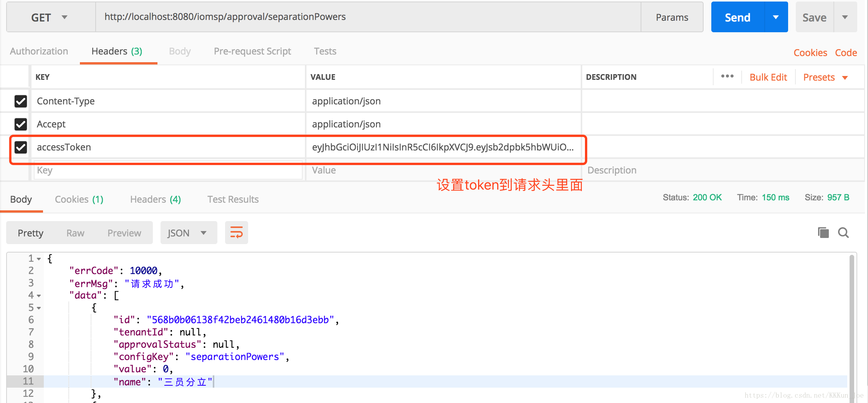Click the Params button
868x403 pixels.
pyautogui.click(x=672, y=17)
